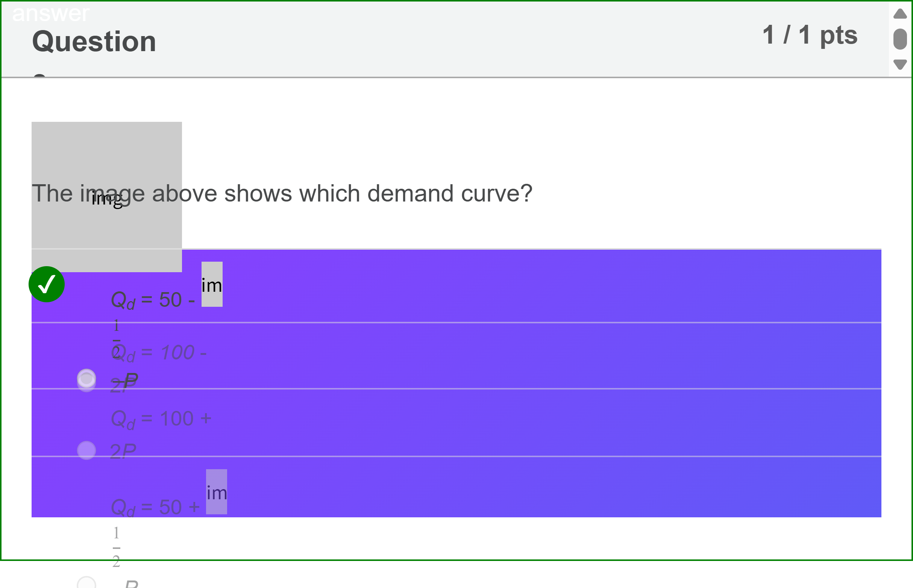
Task: Select the partially visible bottom radio button
Action: point(87,583)
